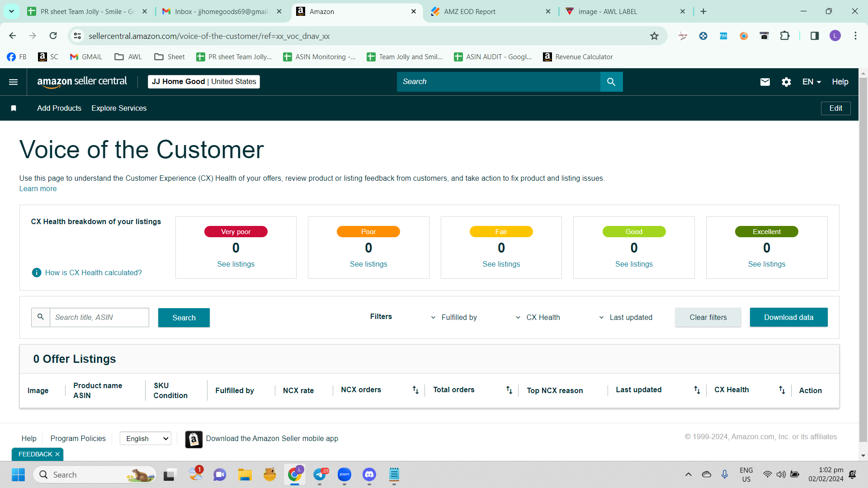Open the browser Extensions puzzle icon
The height and width of the screenshot is (488, 868).
click(785, 36)
